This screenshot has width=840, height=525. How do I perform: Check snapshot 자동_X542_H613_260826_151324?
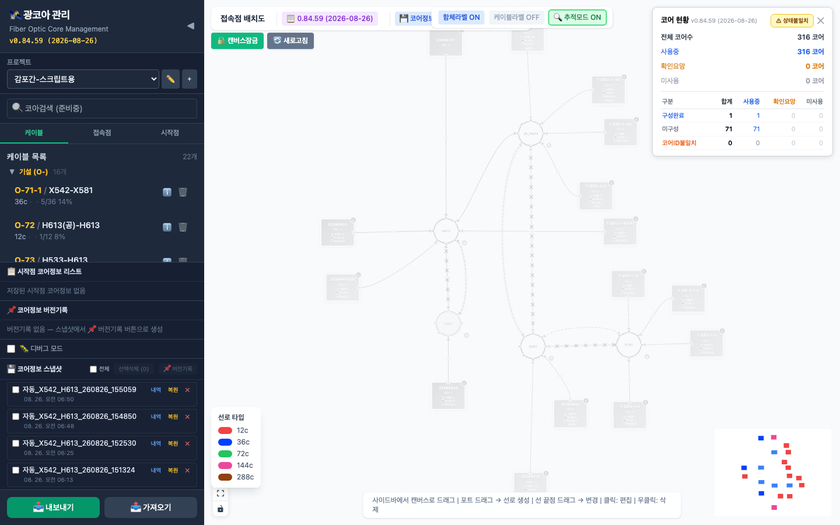[x=16, y=470]
